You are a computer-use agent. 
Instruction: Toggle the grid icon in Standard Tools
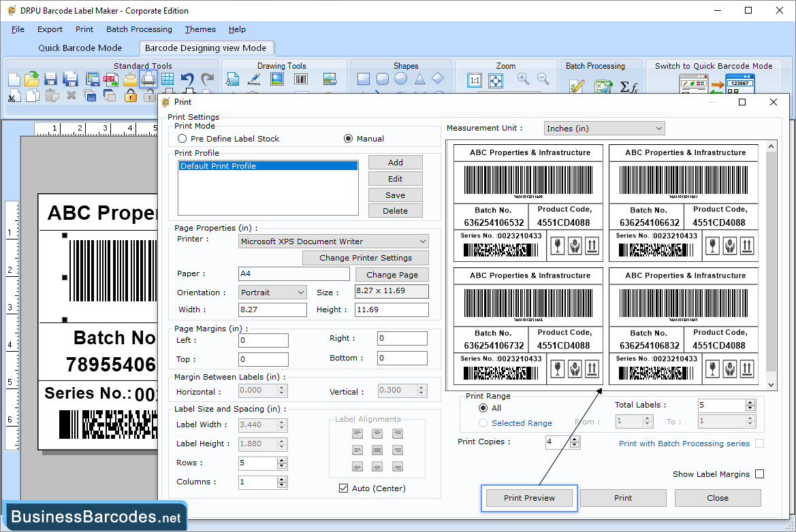(168, 79)
